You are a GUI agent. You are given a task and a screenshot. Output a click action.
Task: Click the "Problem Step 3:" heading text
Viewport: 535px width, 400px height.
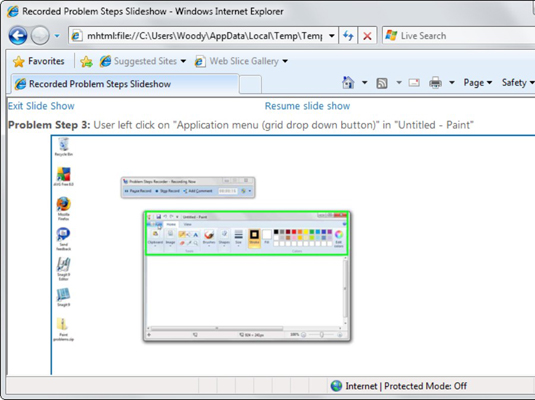click(49, 125)
